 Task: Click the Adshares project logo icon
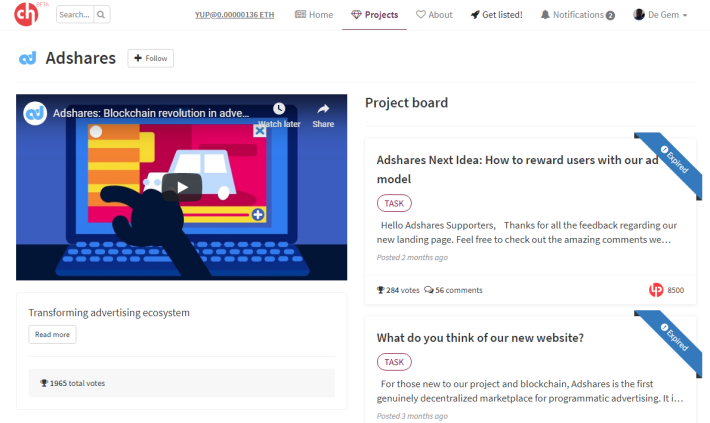point(28,58)
